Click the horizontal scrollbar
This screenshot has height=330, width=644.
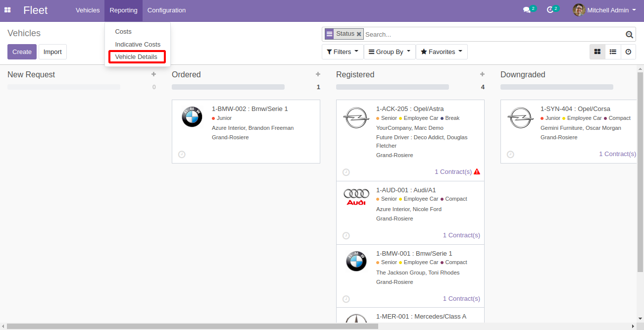(192, 326)
